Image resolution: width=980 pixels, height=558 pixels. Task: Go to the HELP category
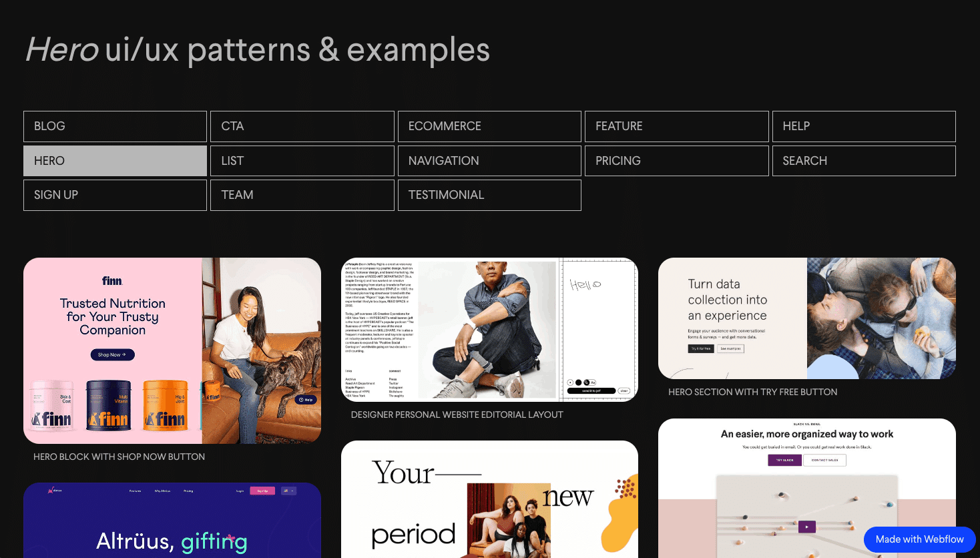864,126
